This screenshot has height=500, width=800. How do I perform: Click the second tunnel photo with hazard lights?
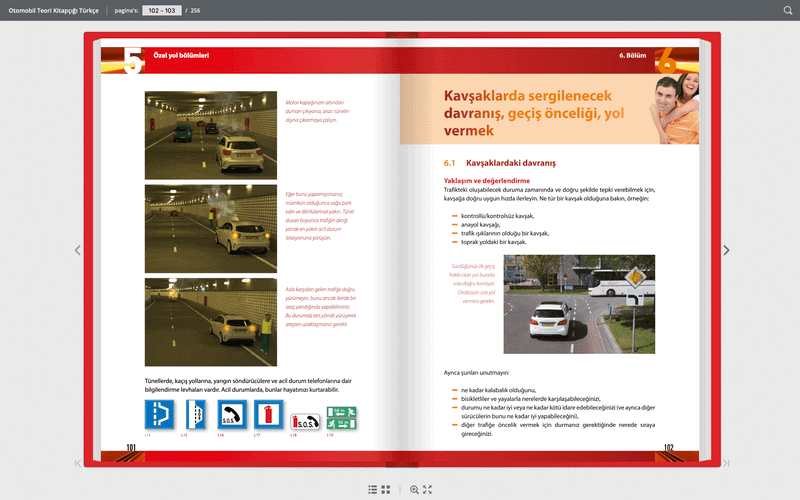point(211,229)
